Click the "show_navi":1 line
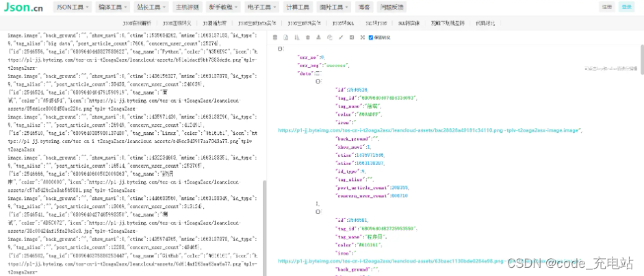644x276 pixels. pos(354,147)
